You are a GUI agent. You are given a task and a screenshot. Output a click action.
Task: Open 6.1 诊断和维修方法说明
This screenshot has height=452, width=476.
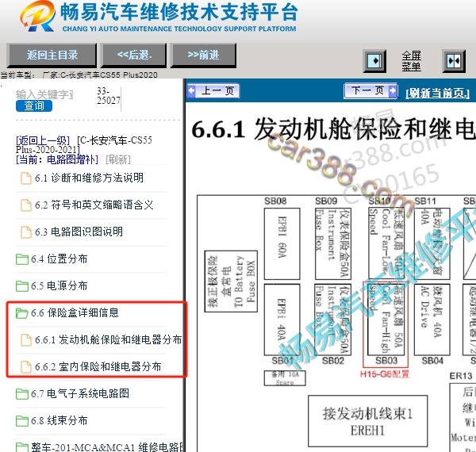point(89,178)
